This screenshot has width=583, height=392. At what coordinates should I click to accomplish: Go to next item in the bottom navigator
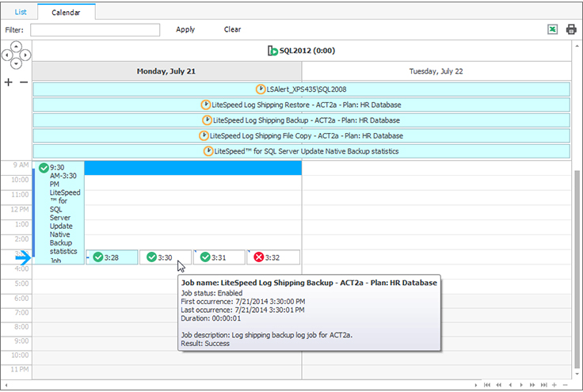point(521,385)
